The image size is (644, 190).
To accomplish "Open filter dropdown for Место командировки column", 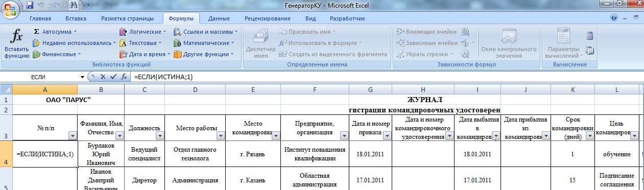I will [x=276, y=136].
